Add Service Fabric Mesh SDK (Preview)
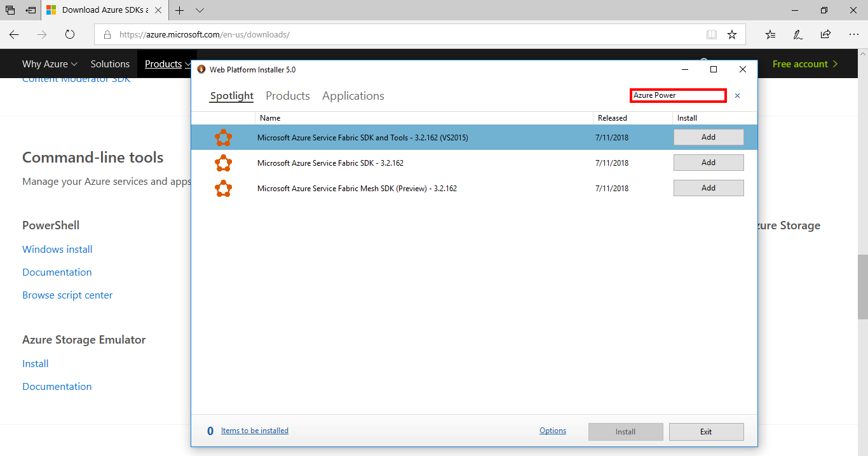 [x=709, y=188]
